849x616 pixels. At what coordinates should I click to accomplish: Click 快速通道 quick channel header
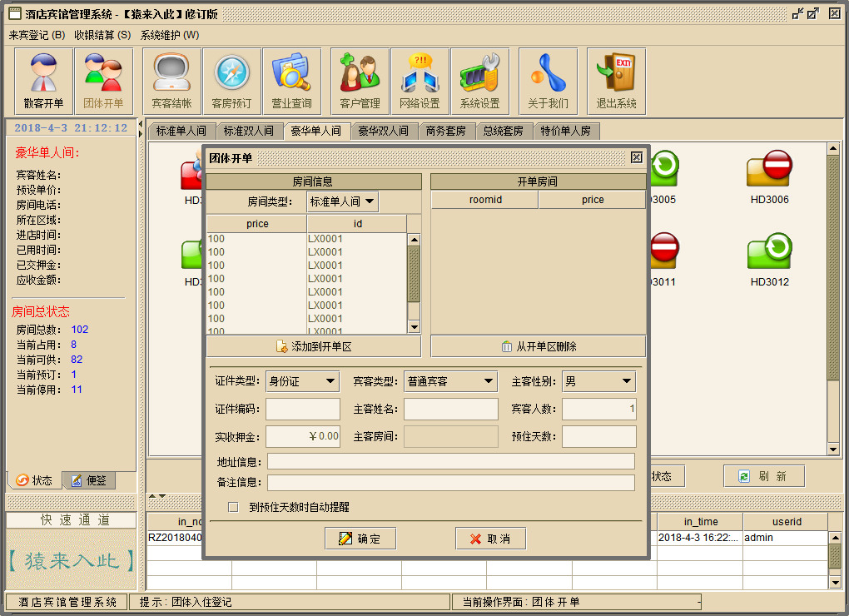click(x=71, y=520)
